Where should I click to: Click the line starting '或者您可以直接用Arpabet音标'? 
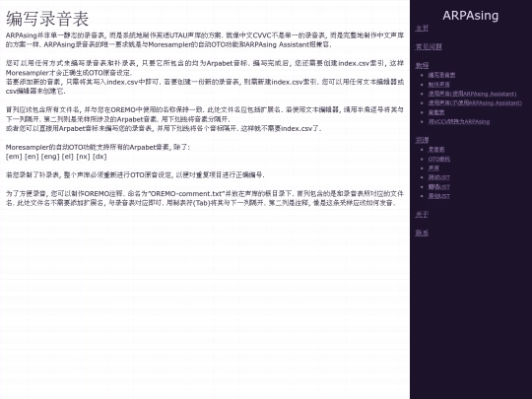click(x=164, y=129)
